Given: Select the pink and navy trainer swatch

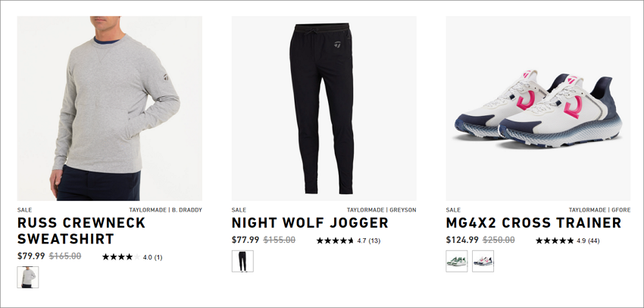Looking at the screenshot, I should pyautogui.click(x=483, y=261).
